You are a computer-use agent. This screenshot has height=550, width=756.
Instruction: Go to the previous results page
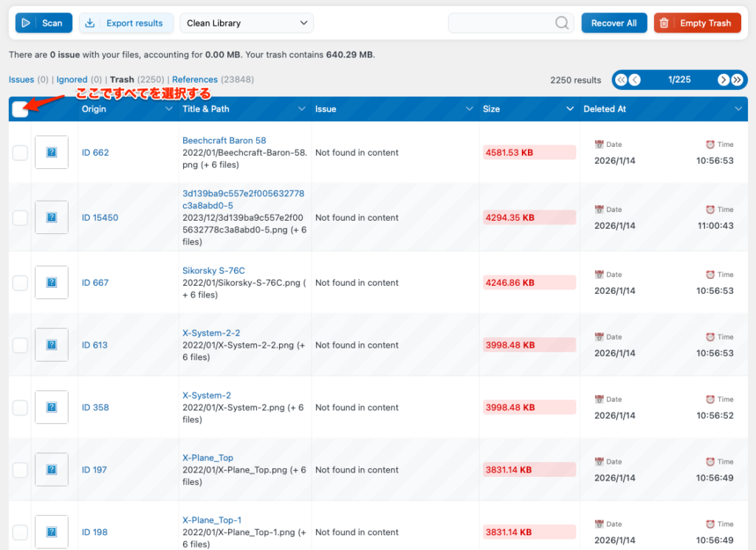click(635, 80)
